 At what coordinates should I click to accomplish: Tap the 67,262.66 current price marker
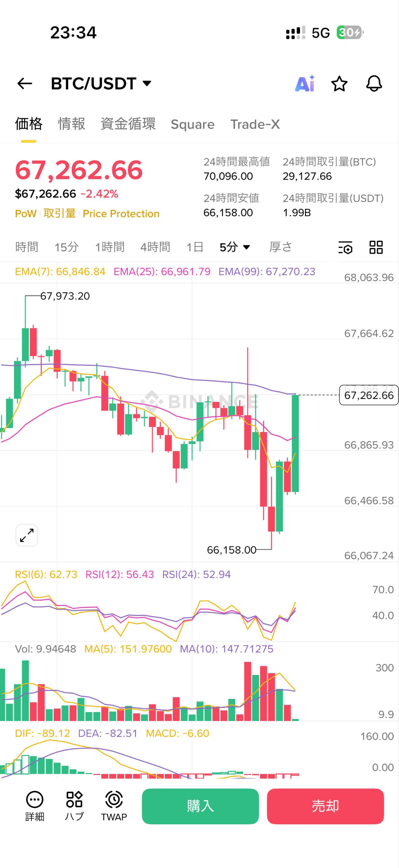pos(369,395)
